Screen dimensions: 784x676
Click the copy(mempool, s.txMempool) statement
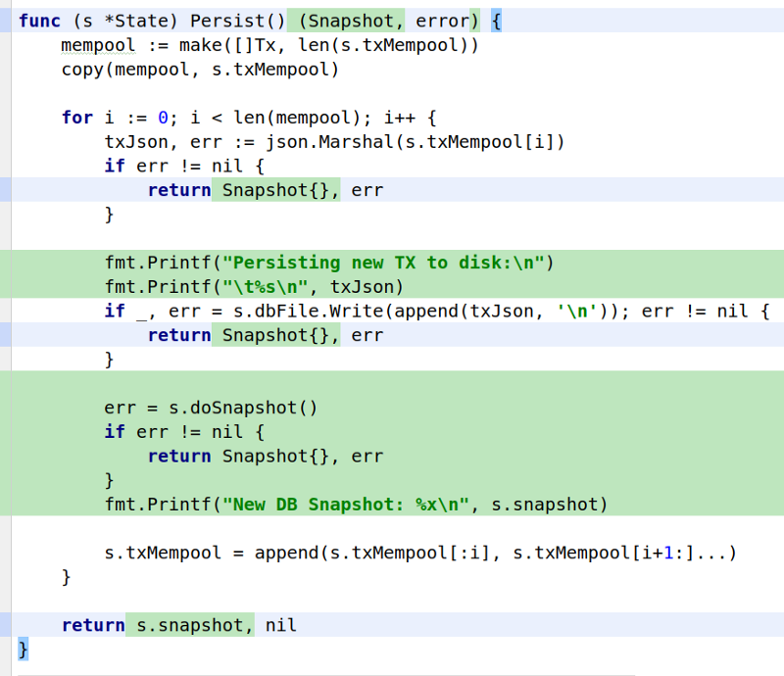[199, 70]
